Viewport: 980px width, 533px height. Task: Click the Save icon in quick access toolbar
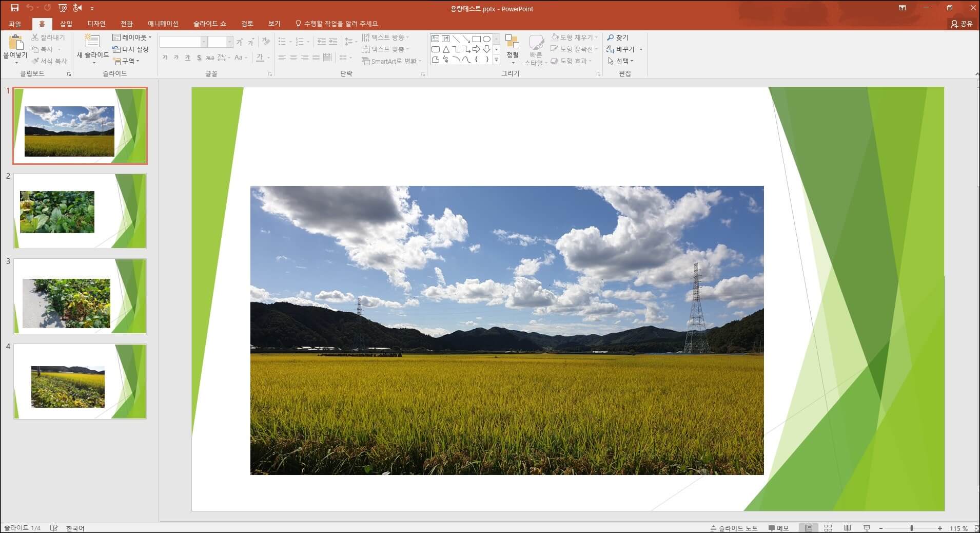coord(14,8)
